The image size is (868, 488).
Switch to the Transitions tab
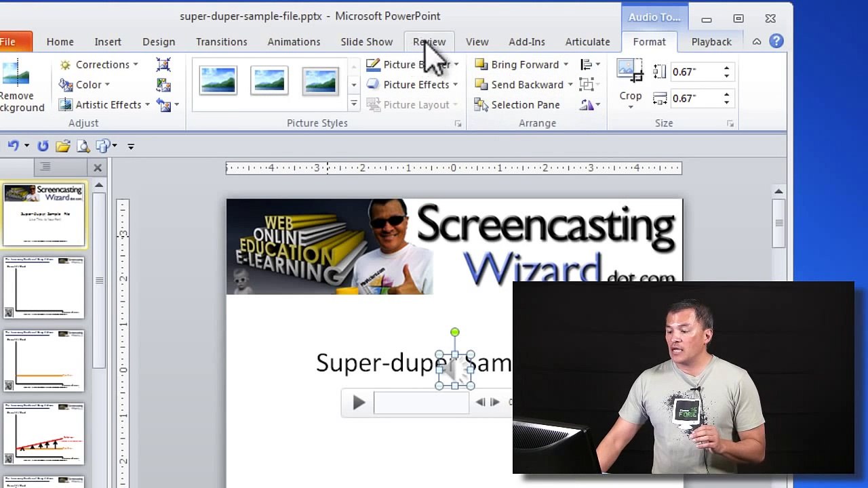click(x=222, y=41)
